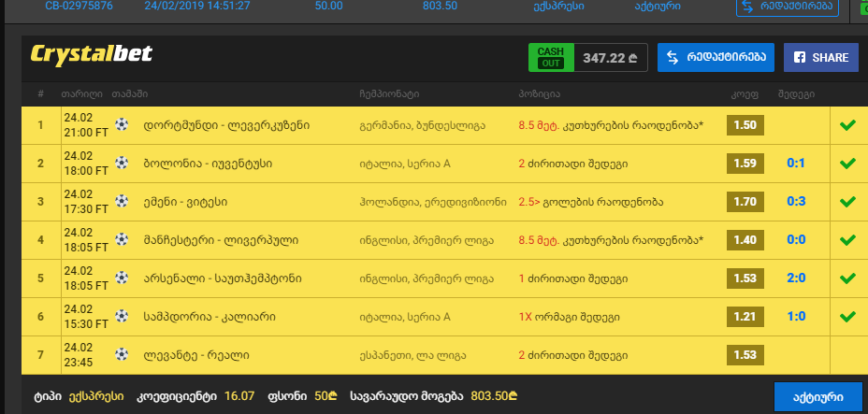Viewport: 868px width, 414px height.
Task: Click odds 1.53 for ლევანტე row
Action: [745, 355]
